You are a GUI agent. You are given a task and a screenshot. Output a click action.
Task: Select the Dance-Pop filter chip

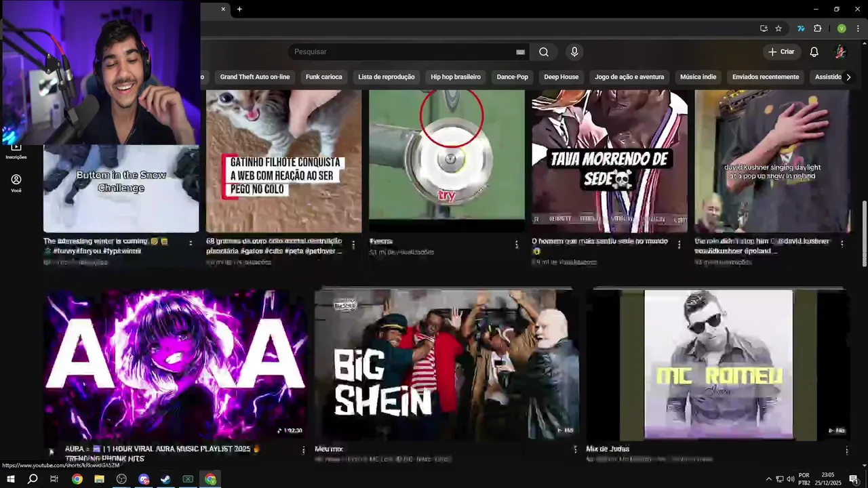(x=513, y=77)
